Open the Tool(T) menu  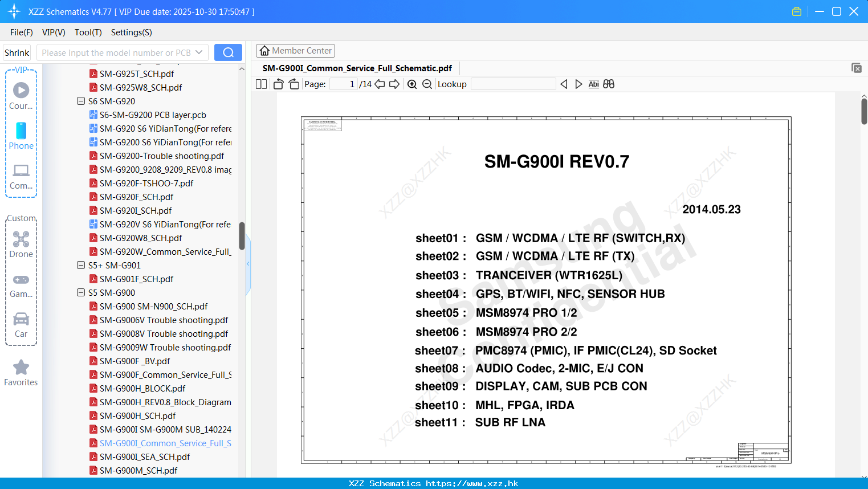(88, 32)
